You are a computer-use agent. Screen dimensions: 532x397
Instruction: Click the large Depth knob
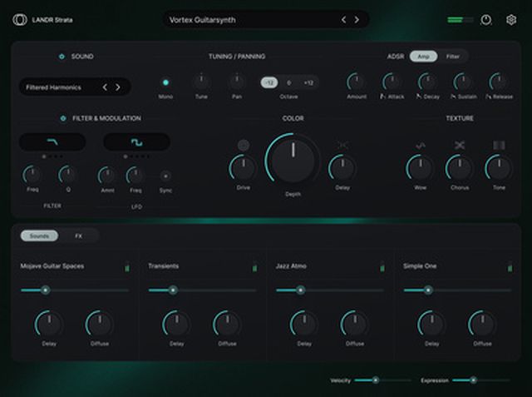click(x=293, y=160)
